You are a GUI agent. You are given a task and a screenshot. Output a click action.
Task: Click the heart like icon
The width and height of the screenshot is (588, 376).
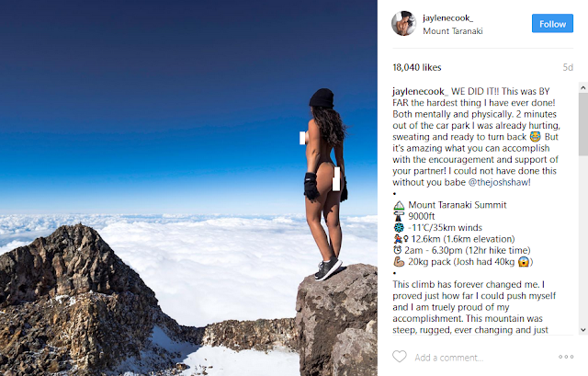tap(400, 357)
